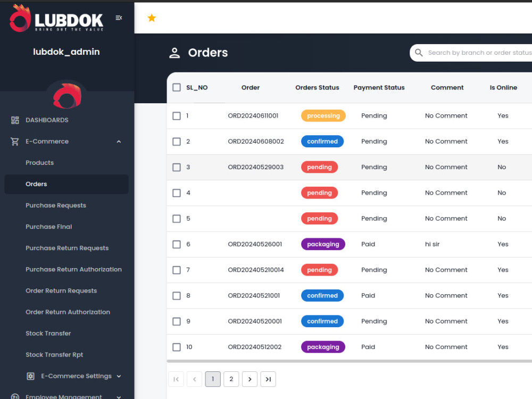Collapse the E-Commerce menu chevron
The height and width of the screenshot is (399, 532).
point(119,142)
